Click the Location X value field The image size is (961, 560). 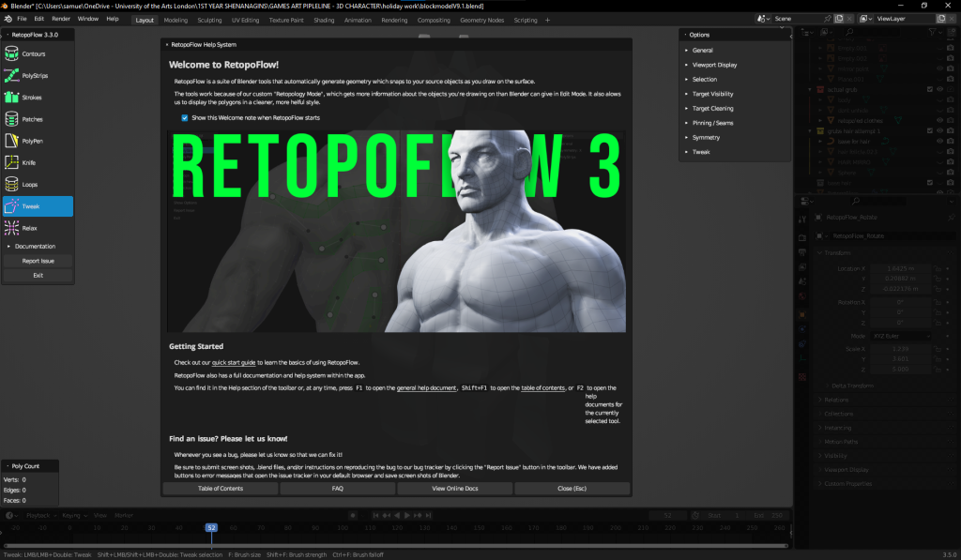tap(901, 268)
